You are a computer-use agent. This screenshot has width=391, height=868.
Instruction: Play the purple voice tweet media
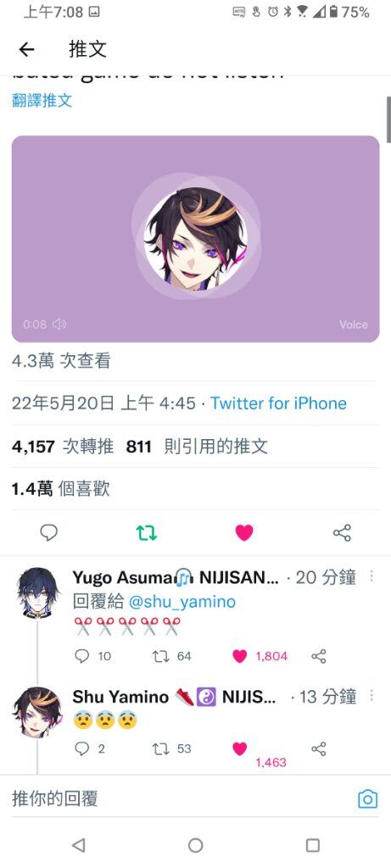click(195, 238)
